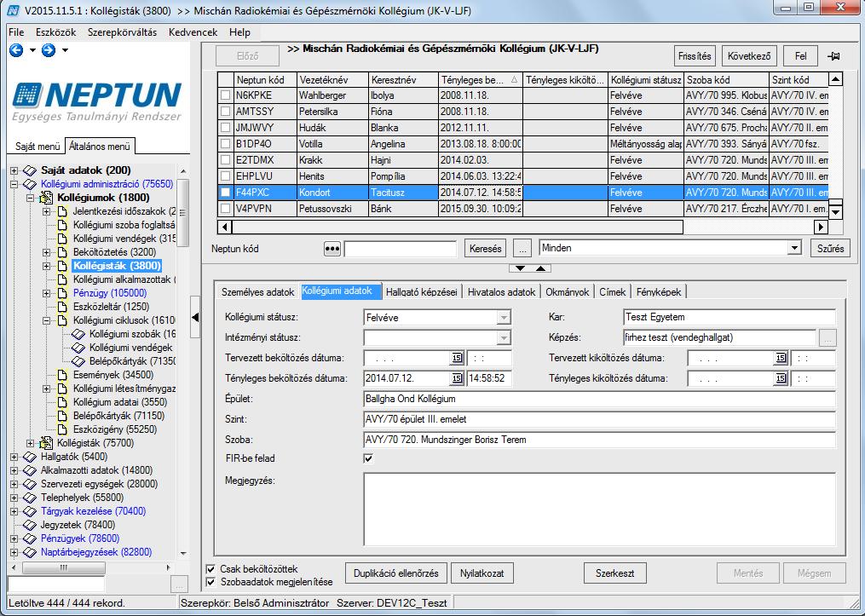
Task: Click the blue forward navigation arrow
Action: click(49, 51)
